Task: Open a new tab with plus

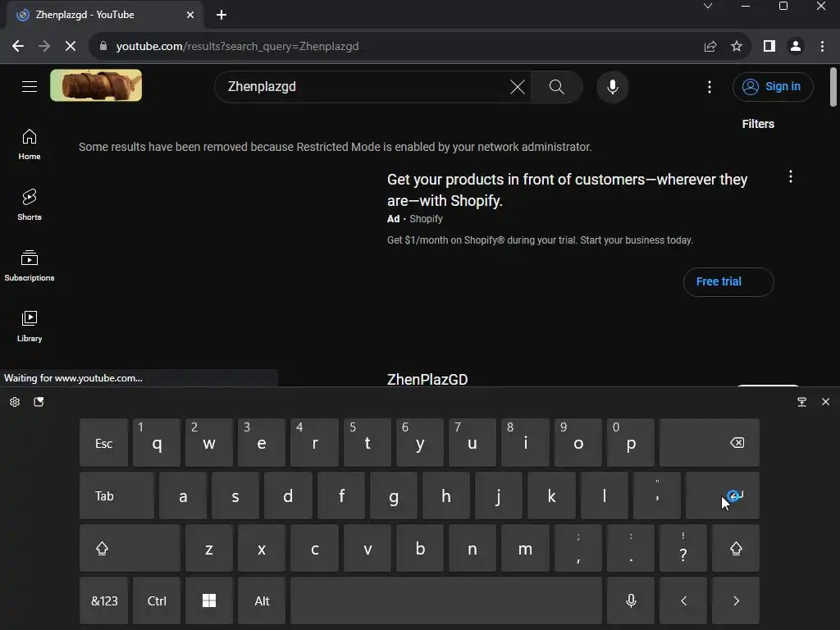Action: 221,15
